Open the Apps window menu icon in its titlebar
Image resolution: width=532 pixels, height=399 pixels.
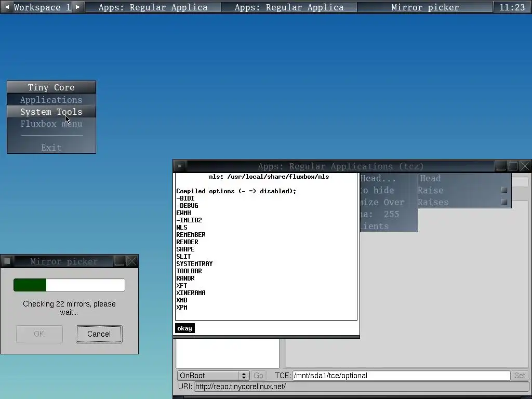pos(180,166)
